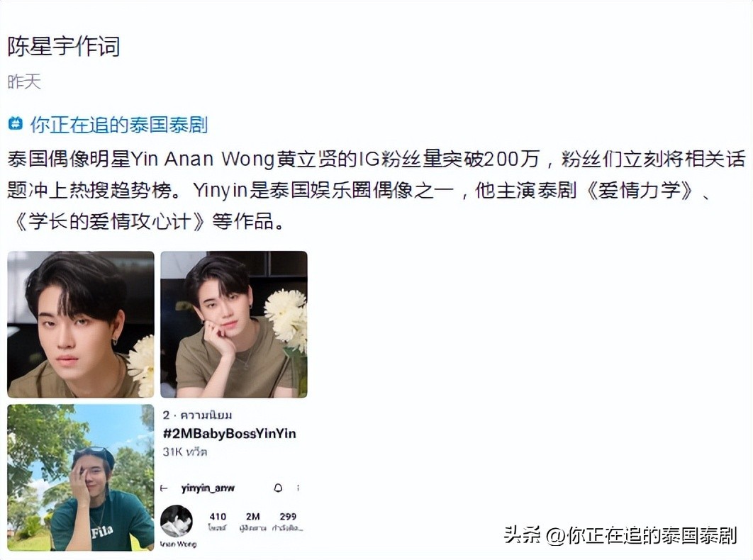
Task: Open the 你正在追的泰国泰剧 topic link
Action: pyautogui.click(x=118, y=125)
